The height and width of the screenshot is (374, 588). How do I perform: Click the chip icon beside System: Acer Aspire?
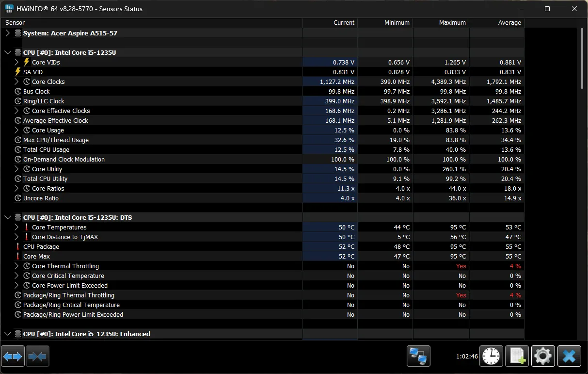coord(18,33)
